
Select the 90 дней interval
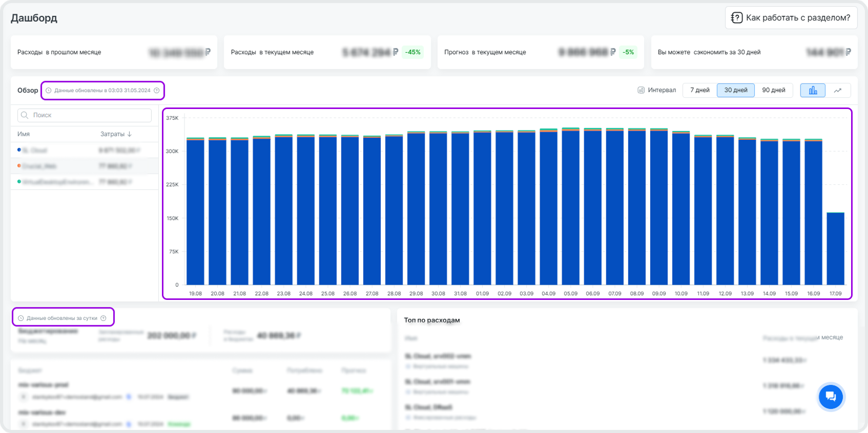point(773,90)
